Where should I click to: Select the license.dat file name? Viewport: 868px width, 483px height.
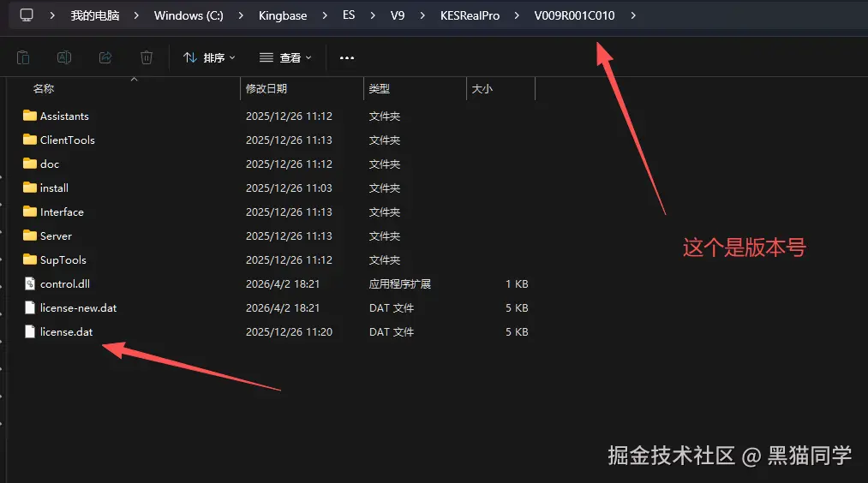point(66,332)
